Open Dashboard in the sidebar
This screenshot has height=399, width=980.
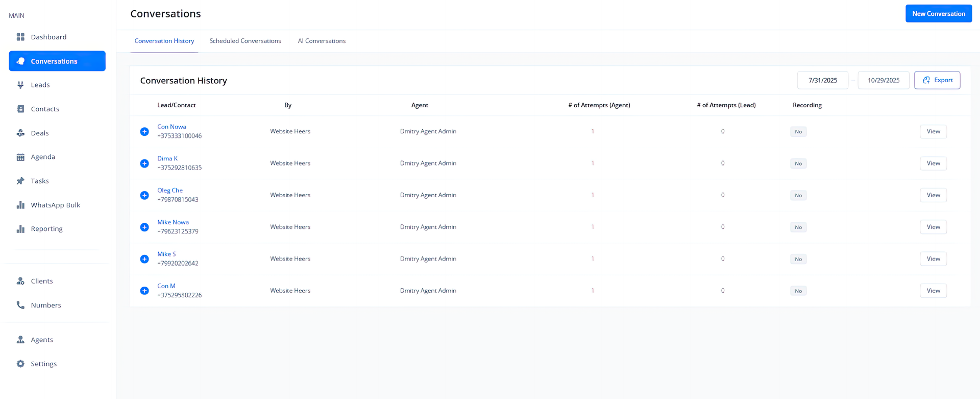(x=57, y=37)
